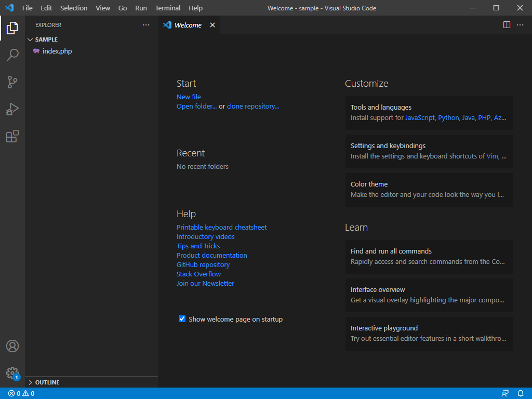532x399 pixels.
Task: Open the Run and Debug view icon
Action: tap(12, 109)
